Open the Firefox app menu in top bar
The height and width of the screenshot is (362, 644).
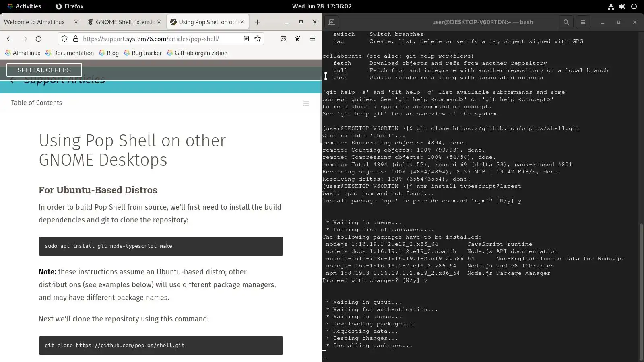pyautogui.click(x=70, y=6)
